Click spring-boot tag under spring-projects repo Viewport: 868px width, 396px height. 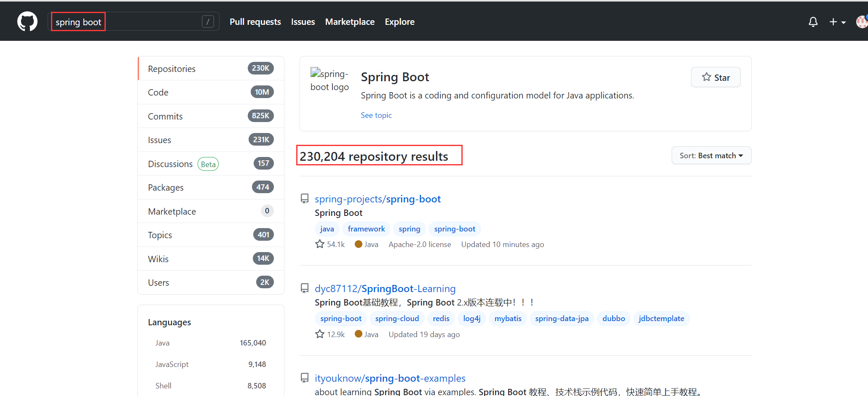455,229
